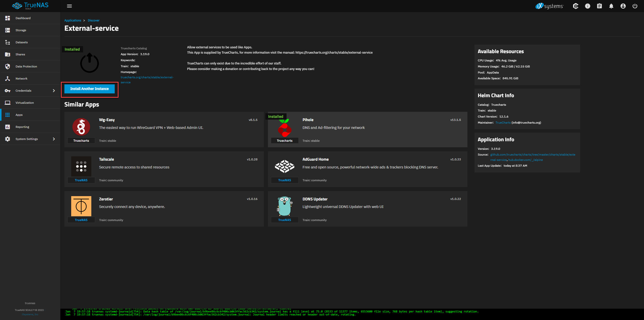Open the Dashboard menu item
Screen dimensions: 644x320
(30, 18)
